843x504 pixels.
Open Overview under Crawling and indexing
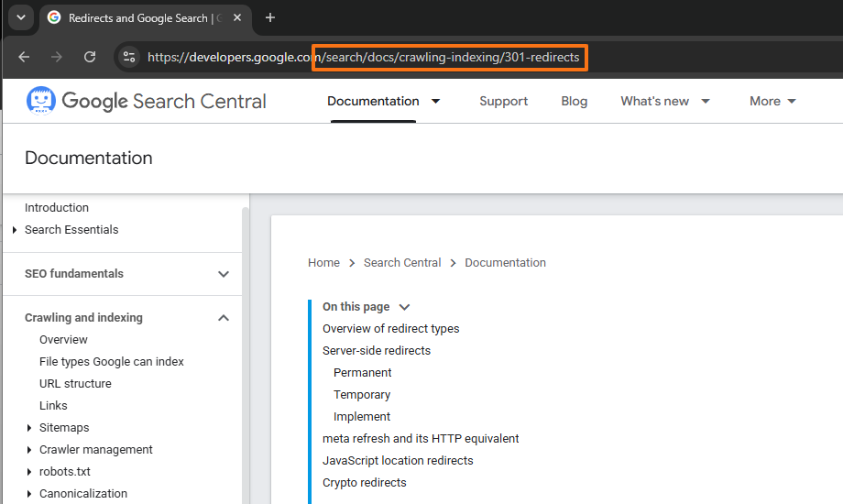[x=63, y=340]
